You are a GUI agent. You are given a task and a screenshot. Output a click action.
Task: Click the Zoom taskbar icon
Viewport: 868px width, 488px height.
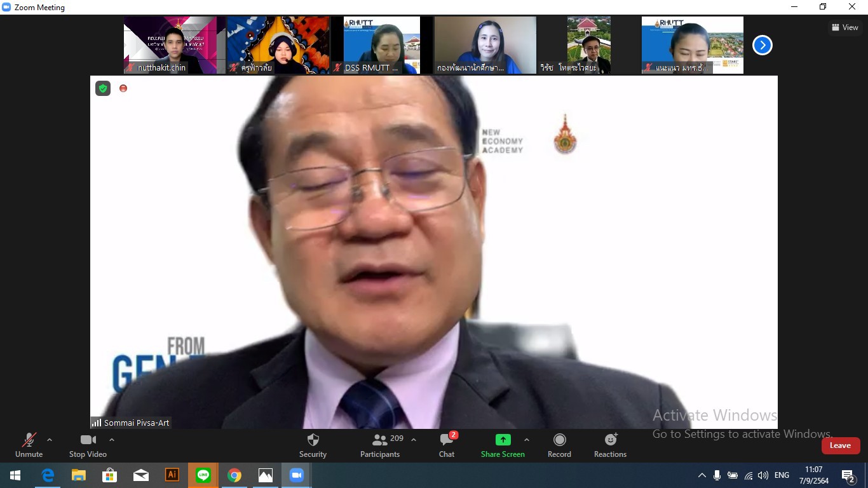coord(296,475)
